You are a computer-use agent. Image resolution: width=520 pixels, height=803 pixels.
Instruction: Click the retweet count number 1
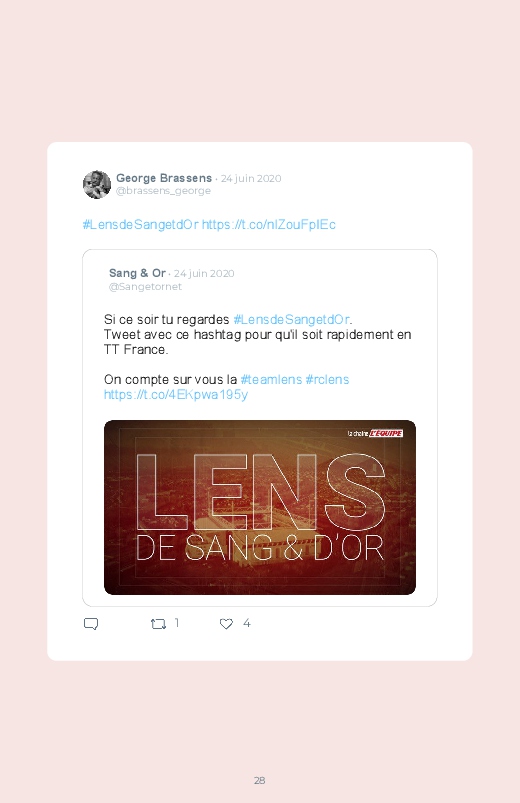[177, 623]
